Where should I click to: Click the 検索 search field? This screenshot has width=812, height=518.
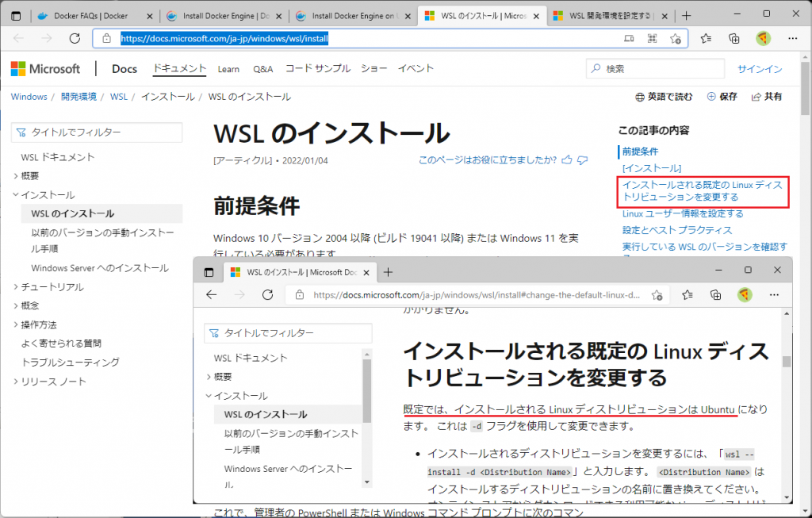[x=655, y=68]
